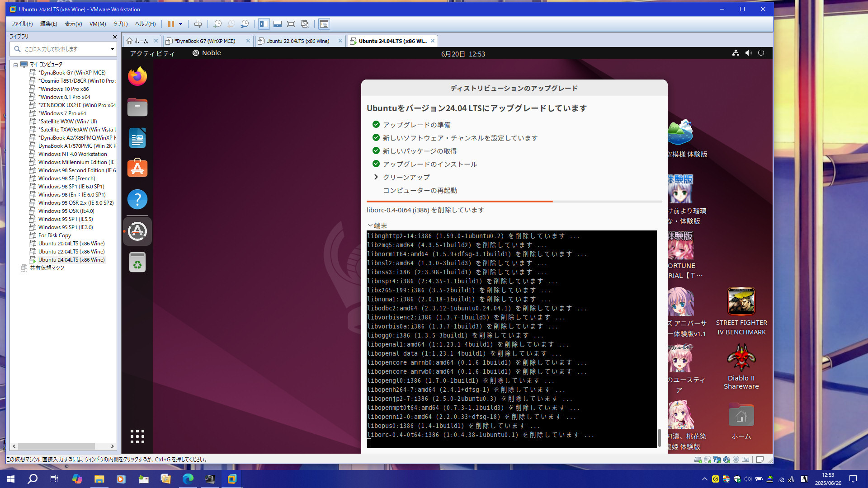Open the ファイル(F) menu
Viewport: 868px width, 488px height.
22,24
